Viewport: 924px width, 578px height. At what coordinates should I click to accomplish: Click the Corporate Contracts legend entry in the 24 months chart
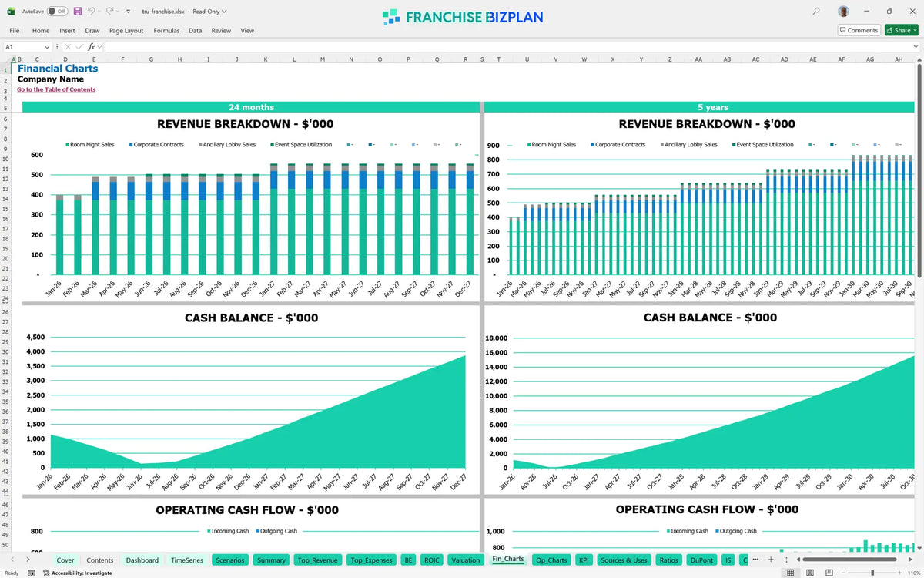pyautogui.click(x=157, y=144)
